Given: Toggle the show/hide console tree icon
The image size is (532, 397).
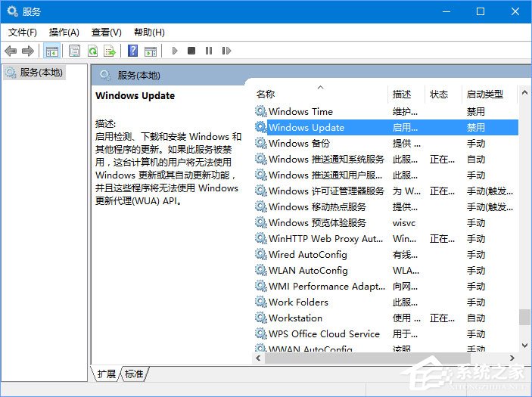Looking at the screenshot, I should (52, 51).
